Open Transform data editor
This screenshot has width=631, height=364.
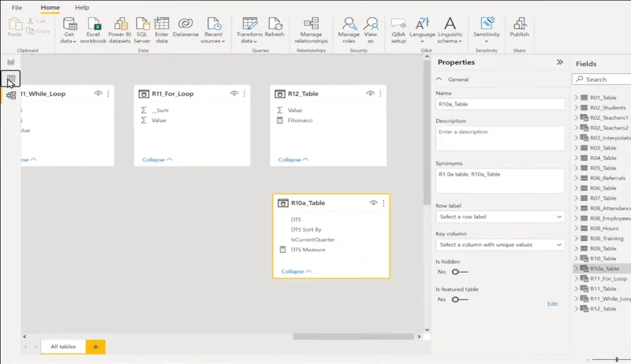(x=249, y=30)
